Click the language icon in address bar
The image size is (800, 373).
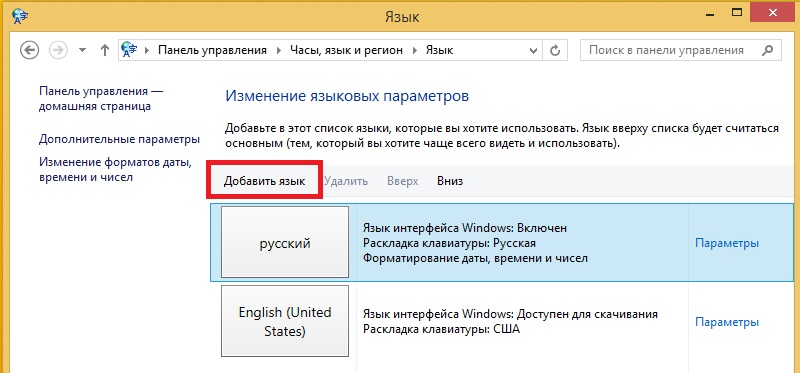pyautogui.click(x=129, y=49)
